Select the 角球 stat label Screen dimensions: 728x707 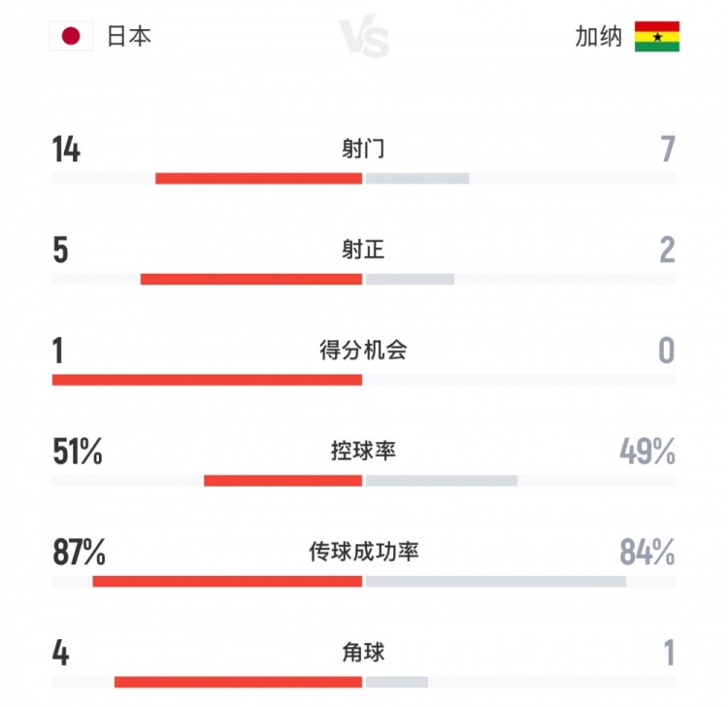(364, 652)
